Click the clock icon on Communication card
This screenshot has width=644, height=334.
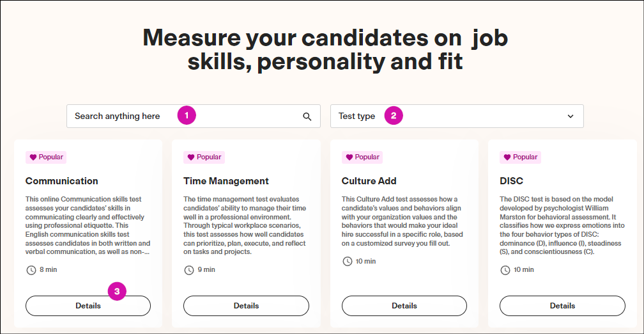pyautogui.click(x=31, y=270)
